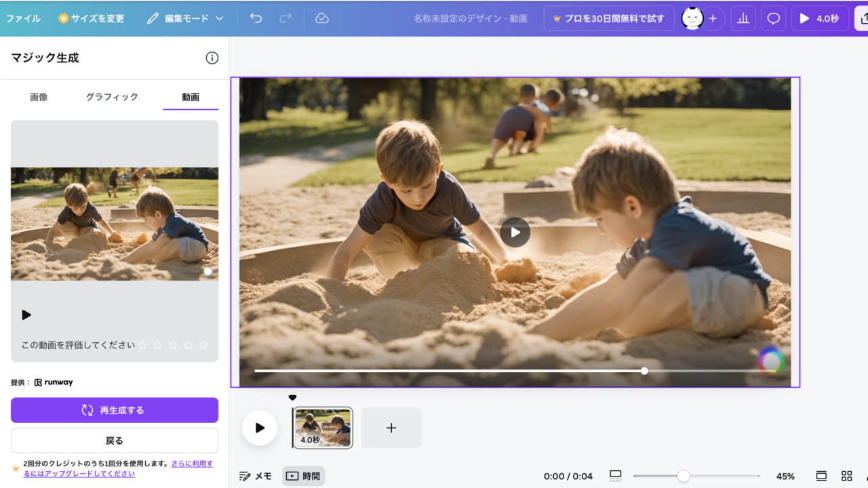Click the zoom slider handle
The width and height of the screenshot is (868, 488).
click(684, 476)
